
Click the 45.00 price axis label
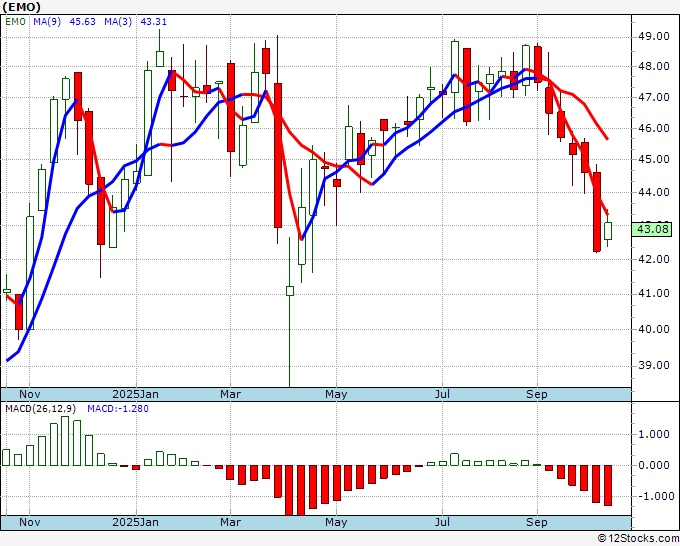pos(653,159)
